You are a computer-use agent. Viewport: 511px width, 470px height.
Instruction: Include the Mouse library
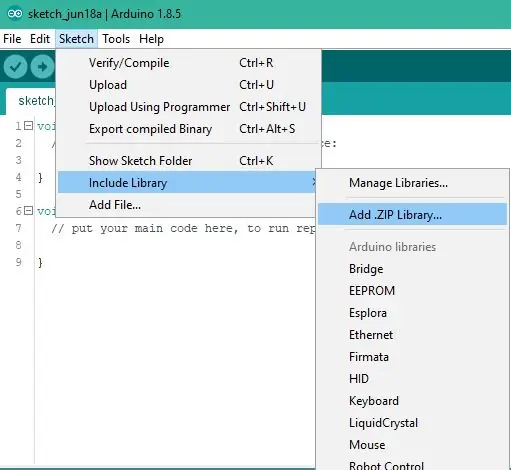(412, 445)
